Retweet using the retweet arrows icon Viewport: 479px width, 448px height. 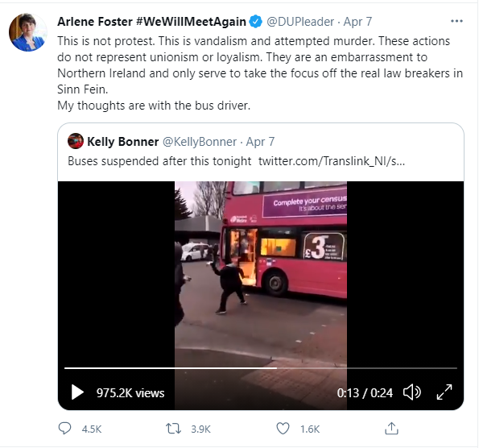tap(173, 429)
